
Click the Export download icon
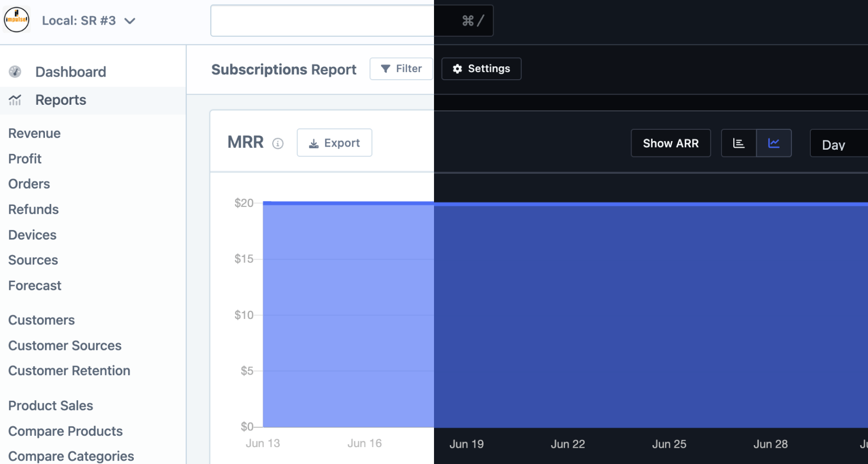(314, 144)
